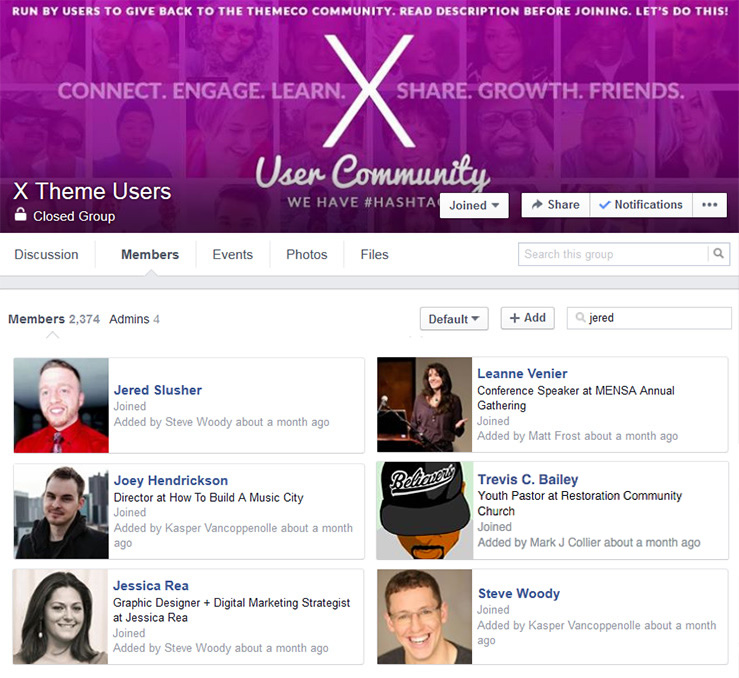This screenshot has width=739, height=678.
Task: Switch to the Photos tab
Action: pyautogui.click(x=307, y=254)
